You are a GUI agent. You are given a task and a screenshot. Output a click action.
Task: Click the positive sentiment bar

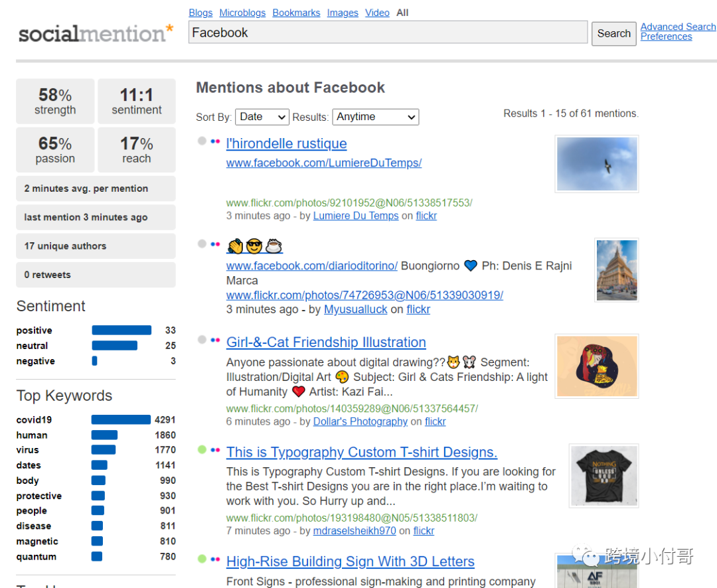[x=121, y=330]
